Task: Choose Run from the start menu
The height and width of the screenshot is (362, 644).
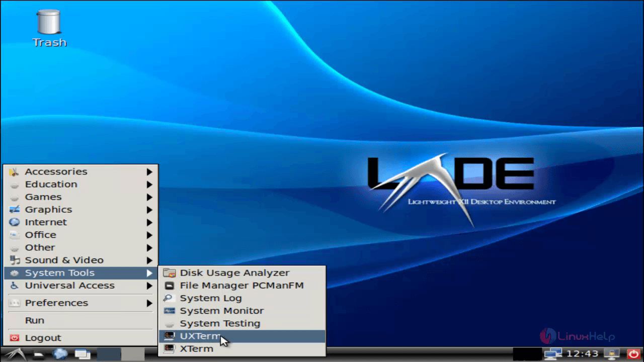Action: 80,320
